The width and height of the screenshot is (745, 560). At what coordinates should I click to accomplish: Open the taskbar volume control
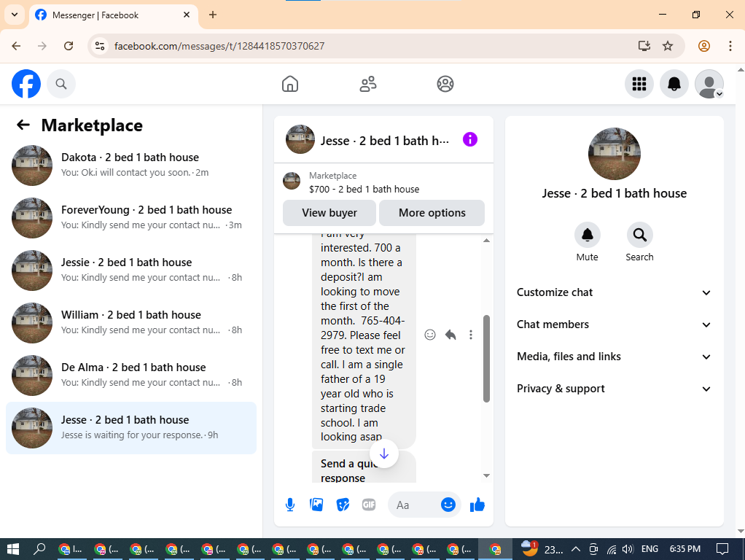pyautogui.click(x=628, y=550)
